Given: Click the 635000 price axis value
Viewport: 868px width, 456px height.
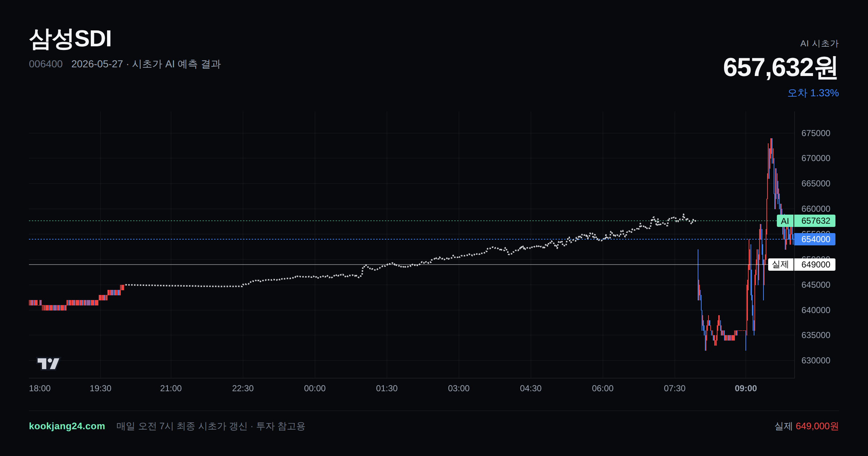Looking at the screenshot, I should (816, 335).
